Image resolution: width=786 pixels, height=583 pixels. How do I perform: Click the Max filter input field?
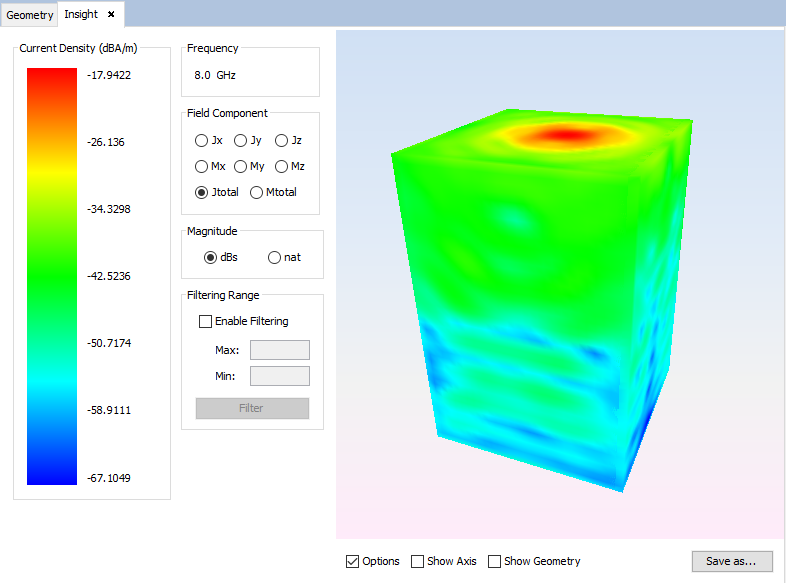click(279, 350)
